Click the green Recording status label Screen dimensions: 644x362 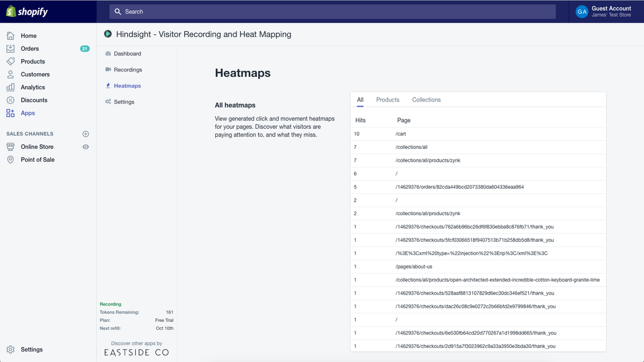click(110, 304)
